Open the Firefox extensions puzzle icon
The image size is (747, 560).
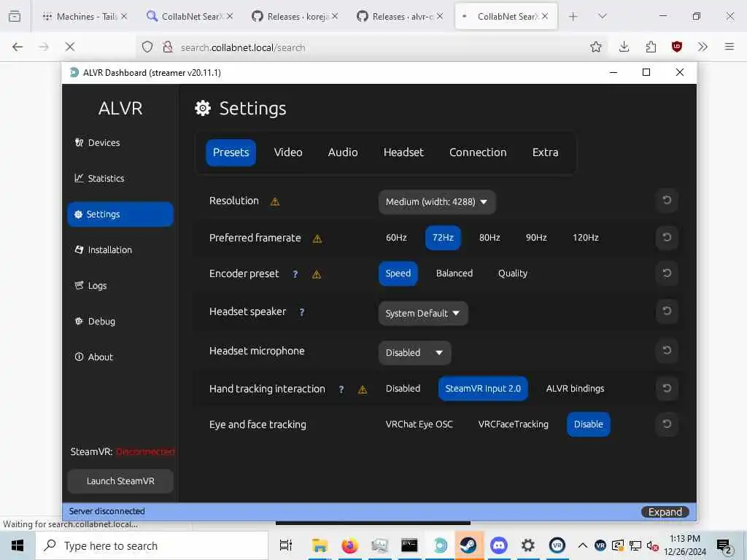pyautogui.click(x=651, y=47)
